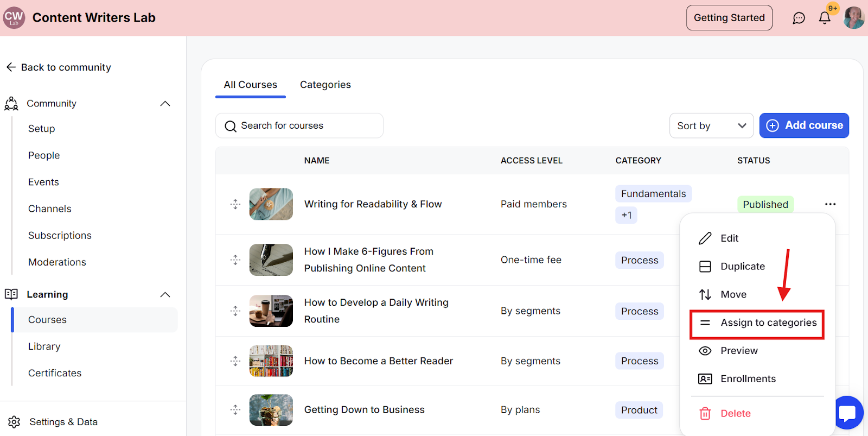Click the user profile avatar
Image resolution: width=868 pixels, height=436 pixels.
pyautogui.click(x=854, y=18)
